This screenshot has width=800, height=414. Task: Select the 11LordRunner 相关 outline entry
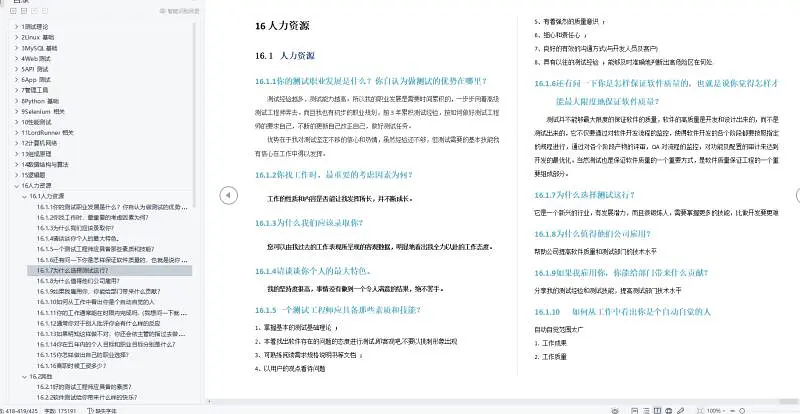tap(46, 133)
